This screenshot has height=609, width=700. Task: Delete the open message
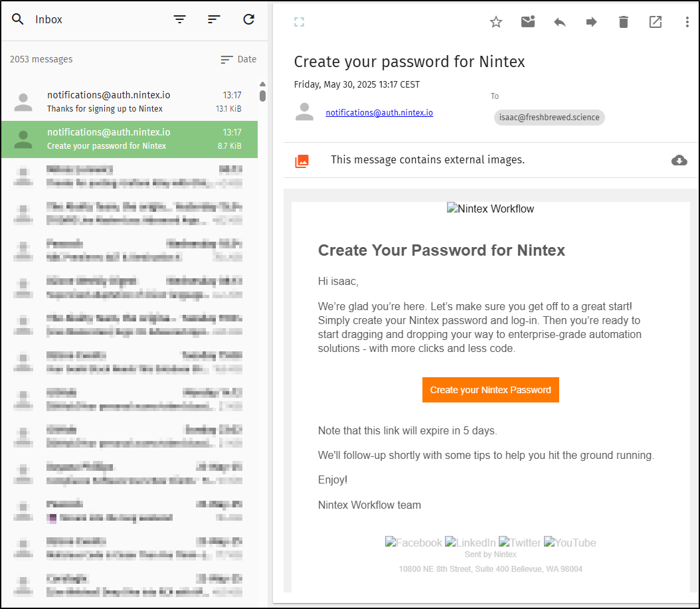pyautogui.click(x=624, y=22)
